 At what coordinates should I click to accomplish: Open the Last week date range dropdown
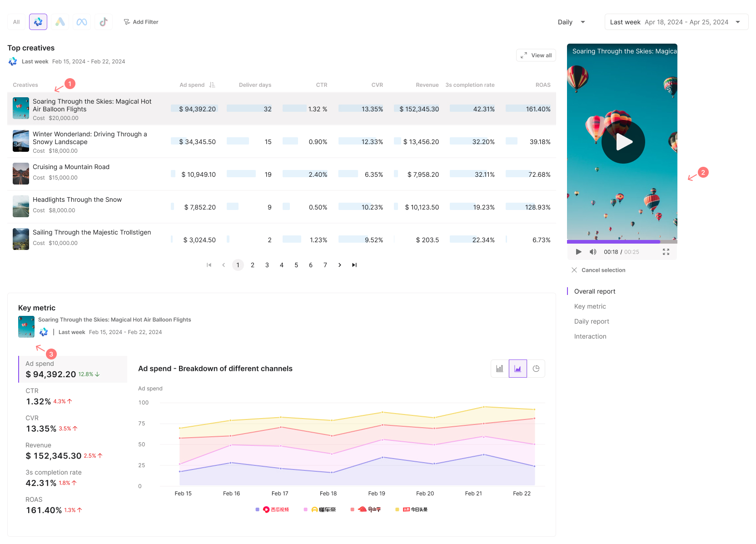[676, 22]
